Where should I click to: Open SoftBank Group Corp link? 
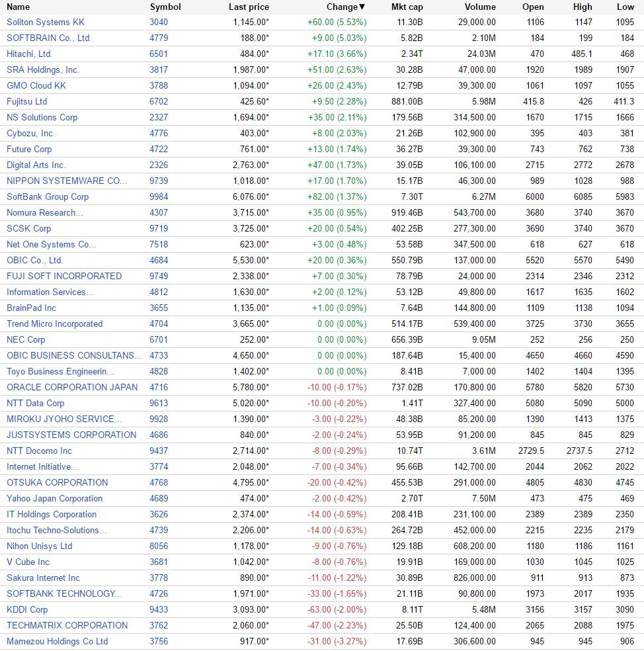(x=48, y=196)
